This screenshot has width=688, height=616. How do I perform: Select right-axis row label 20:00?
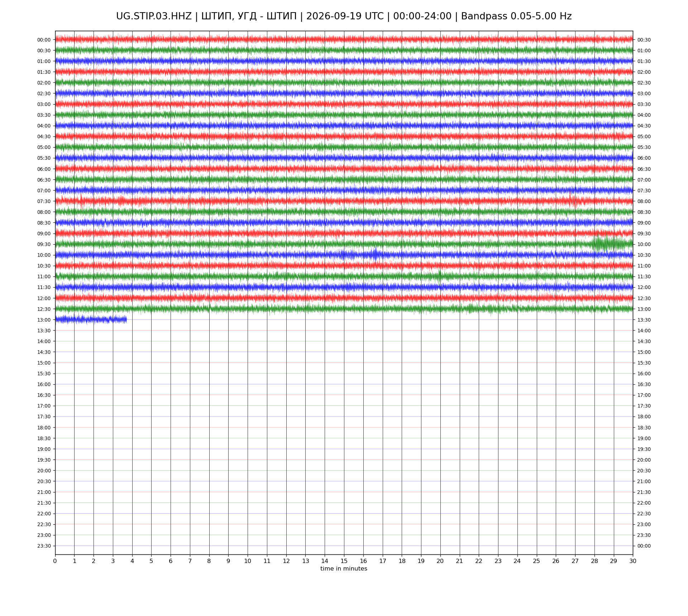pyautogui.click(x=644, y=460)
